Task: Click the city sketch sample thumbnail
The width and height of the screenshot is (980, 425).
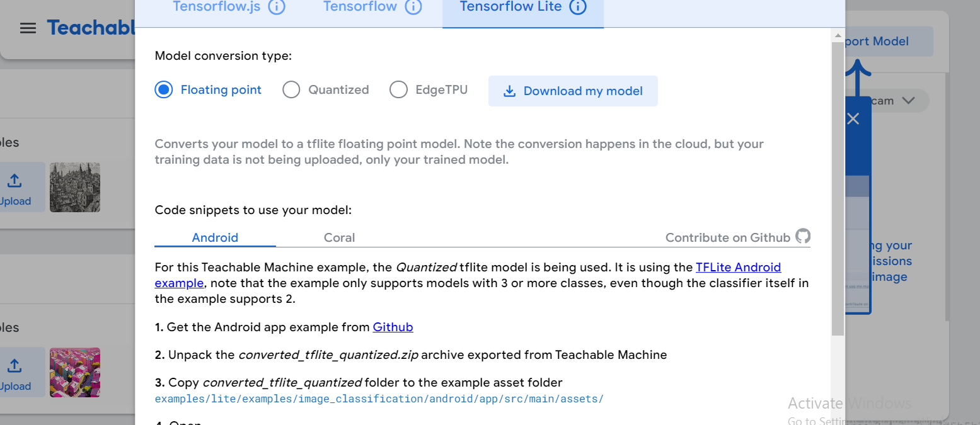Action: pos(75,187)
